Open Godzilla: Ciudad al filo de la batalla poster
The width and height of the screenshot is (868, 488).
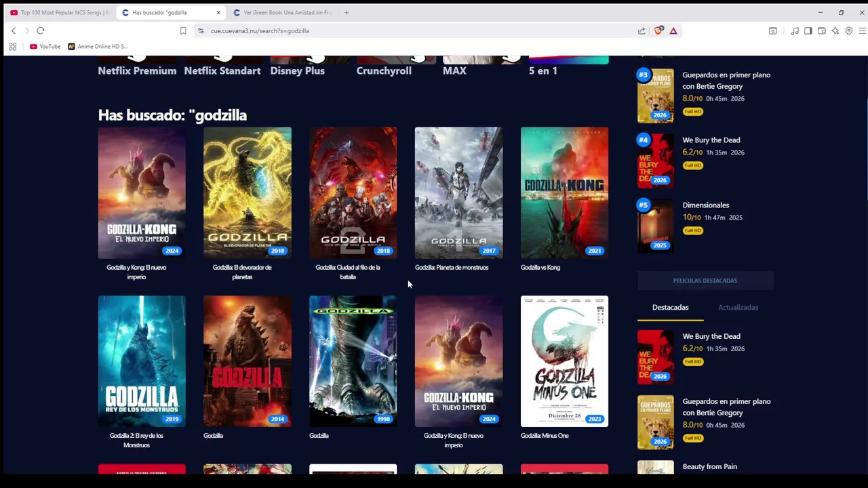pyautogui.click(x=353, y=192)
